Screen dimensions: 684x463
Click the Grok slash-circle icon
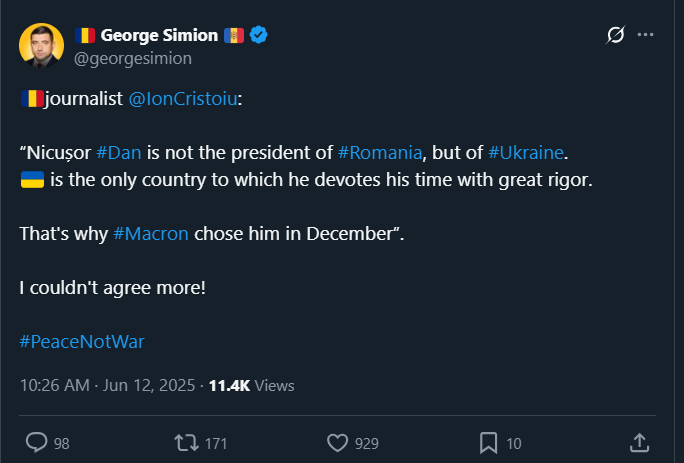616,35
